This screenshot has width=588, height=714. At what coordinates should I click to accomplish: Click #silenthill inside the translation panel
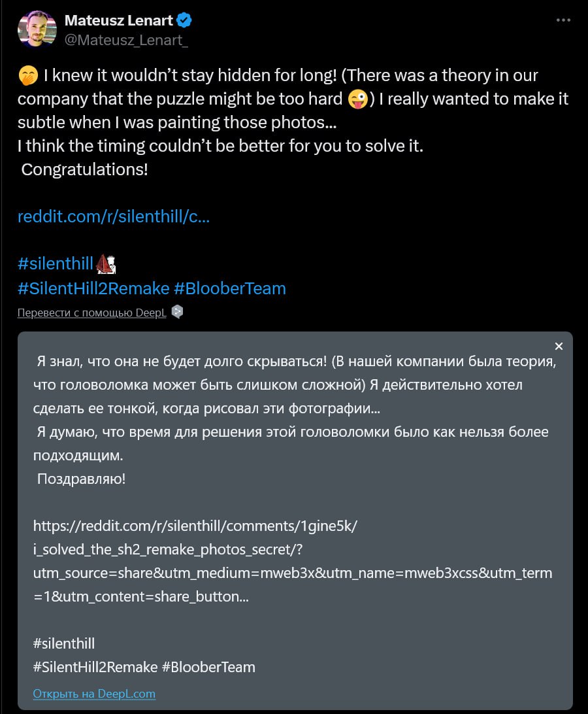click(64, 643)
